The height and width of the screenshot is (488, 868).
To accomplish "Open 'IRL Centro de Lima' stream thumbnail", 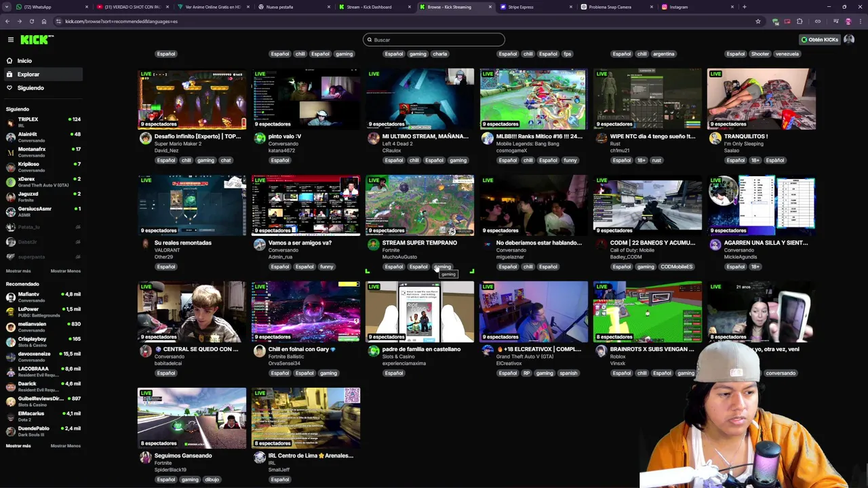I will click(x=306, y=418).
